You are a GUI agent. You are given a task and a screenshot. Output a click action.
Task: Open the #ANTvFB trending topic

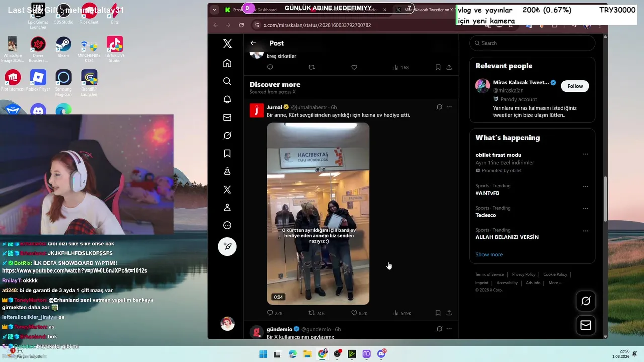[488, 193]
